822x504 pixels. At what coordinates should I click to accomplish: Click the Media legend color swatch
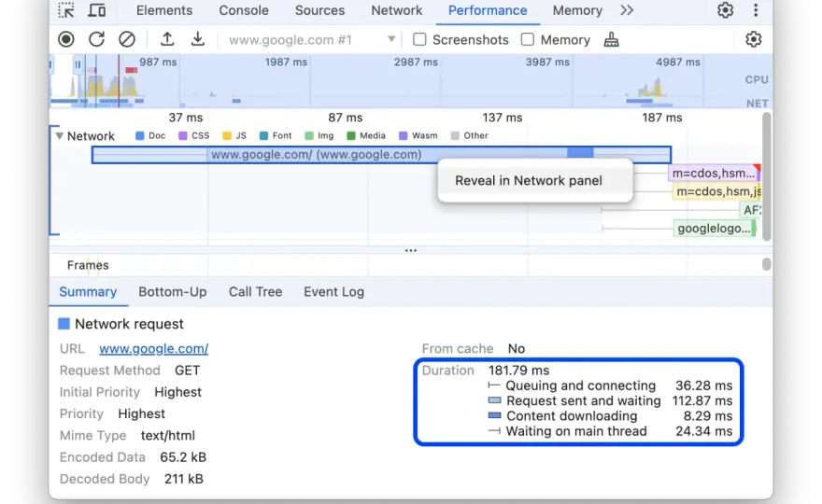[350, 135]
